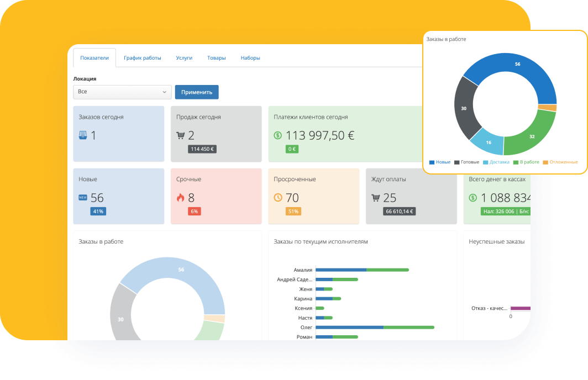
Task: Click the clock icon under Просроченные
Action: tap(277, 198)
